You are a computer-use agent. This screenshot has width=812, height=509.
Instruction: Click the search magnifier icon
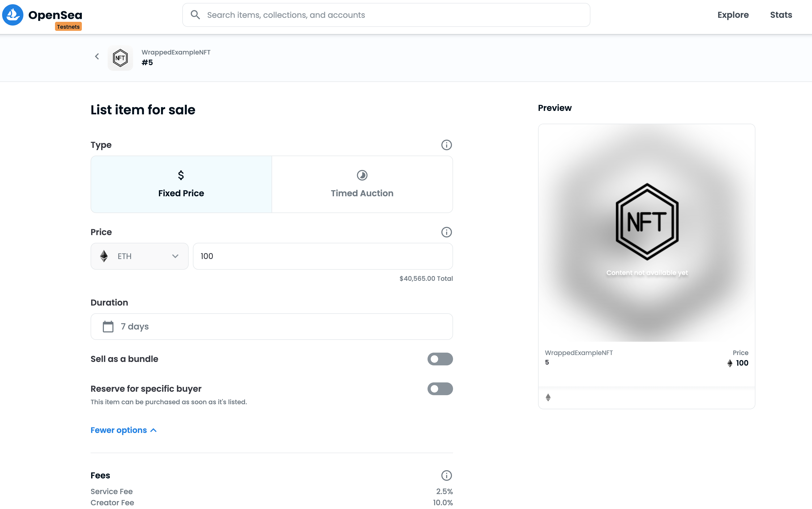pyautogui.click(x=195, y=15)
